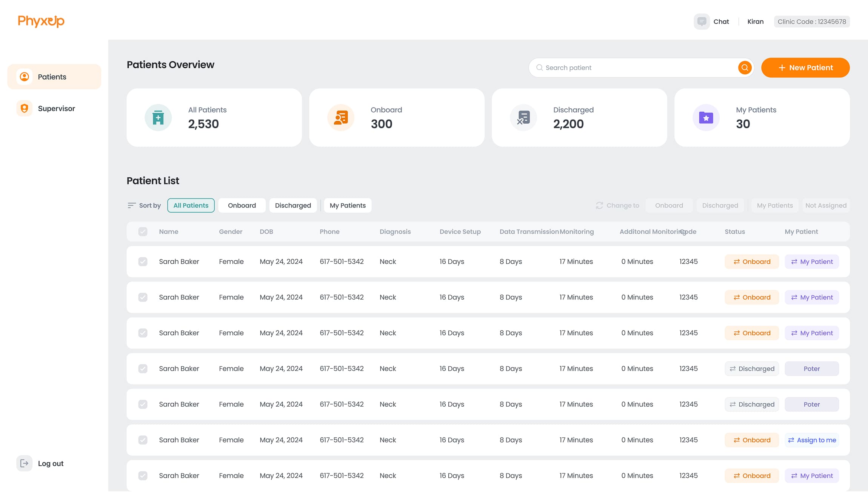Change selected to Onboard
This screenshot has width=868, height=495.
coord(669,205)
